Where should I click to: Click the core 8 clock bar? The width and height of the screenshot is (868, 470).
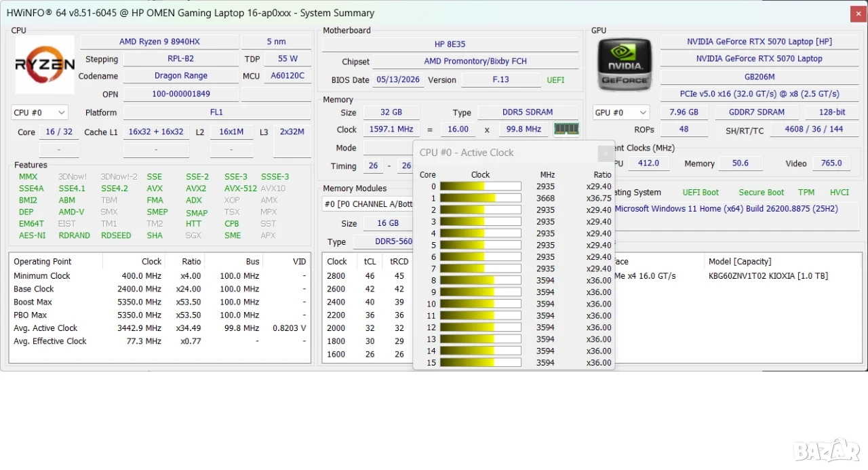480,280
